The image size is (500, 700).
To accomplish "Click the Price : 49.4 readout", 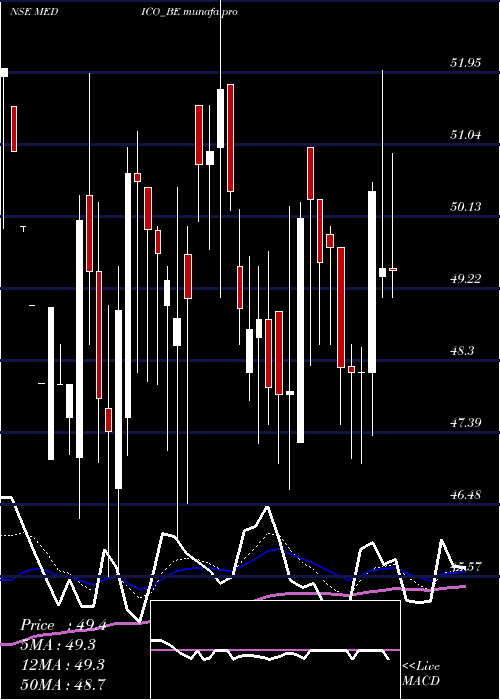I will [x=63, y=625].
